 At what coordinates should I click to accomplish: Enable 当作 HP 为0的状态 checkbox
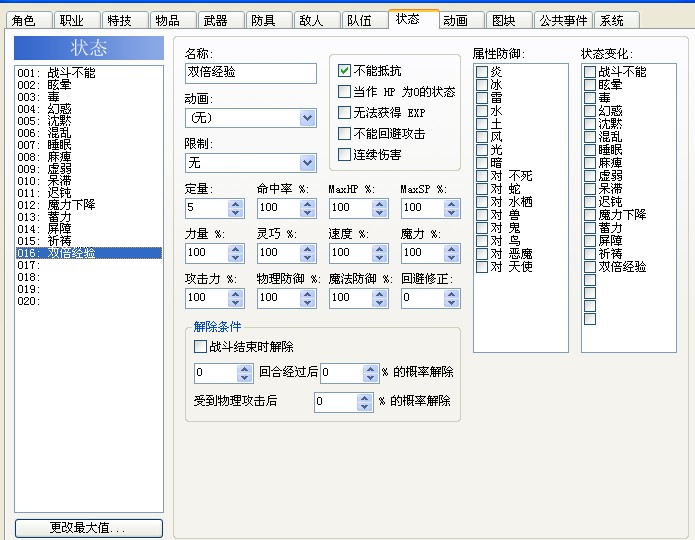[x=344, y=91]
